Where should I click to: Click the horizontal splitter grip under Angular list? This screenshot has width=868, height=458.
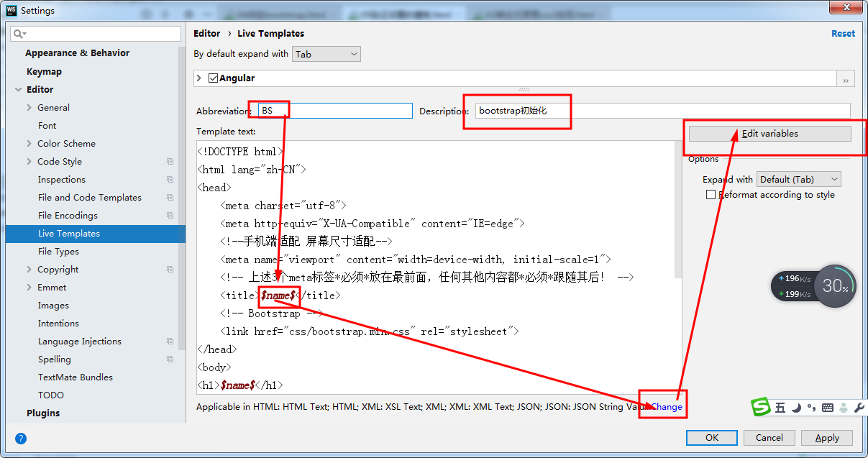pos(524,90)
